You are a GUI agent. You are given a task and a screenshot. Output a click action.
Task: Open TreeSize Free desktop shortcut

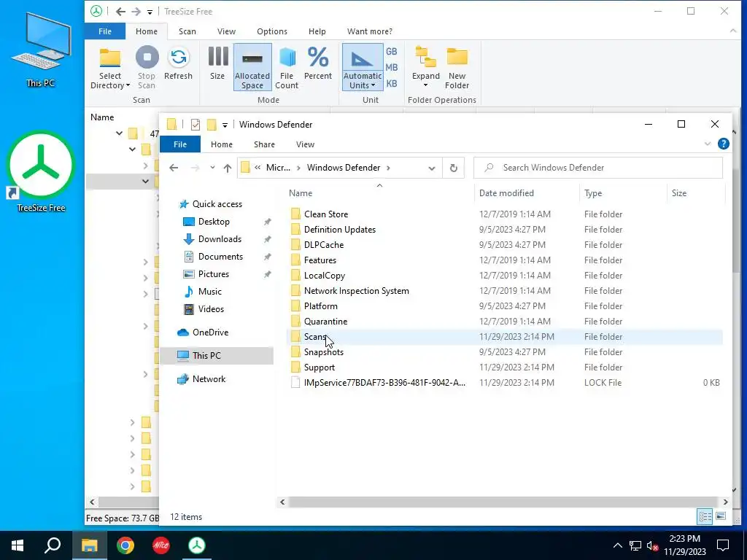point(41,171)
